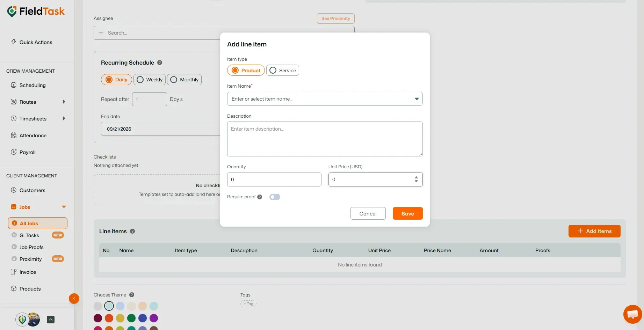Click the Quick Actions lightning icon
This screenshot has height=330, width=644.
click(14, 42)
